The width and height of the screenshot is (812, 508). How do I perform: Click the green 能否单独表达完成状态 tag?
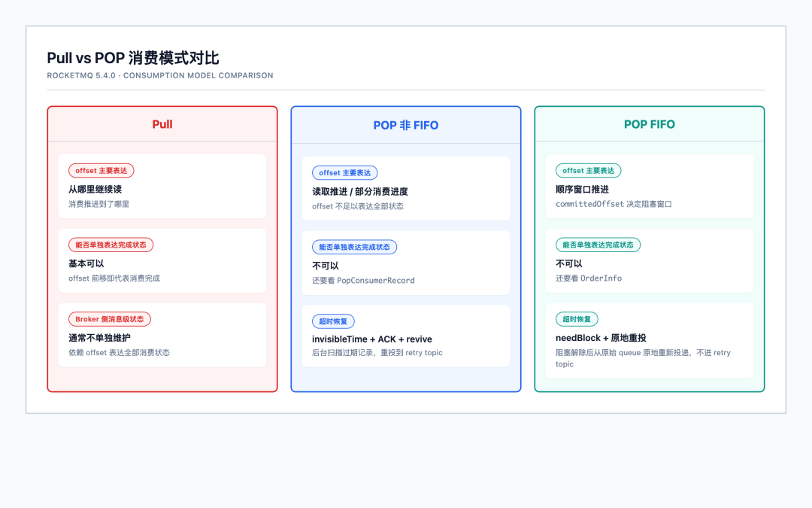click(598, 245)
